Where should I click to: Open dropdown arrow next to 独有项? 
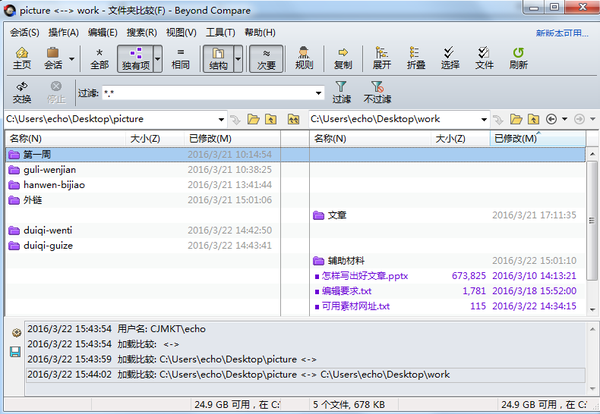[158, 59]
